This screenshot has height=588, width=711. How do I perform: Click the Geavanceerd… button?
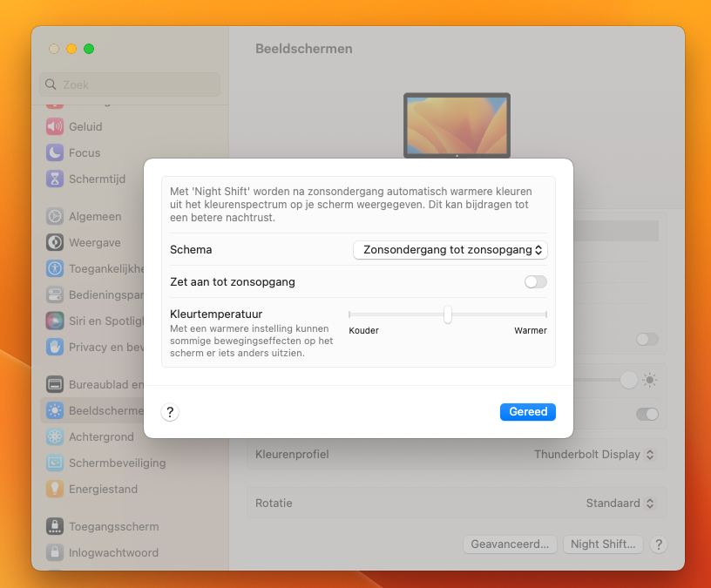[510, 544]
